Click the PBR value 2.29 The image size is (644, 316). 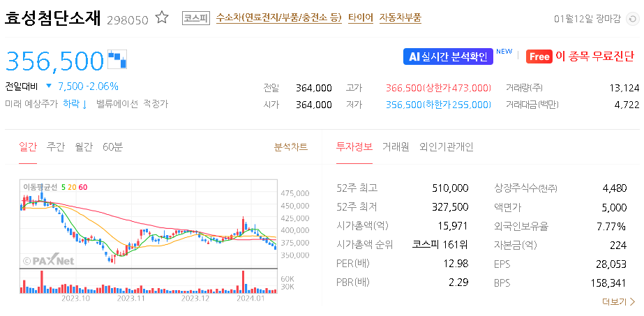click(459, 283)
